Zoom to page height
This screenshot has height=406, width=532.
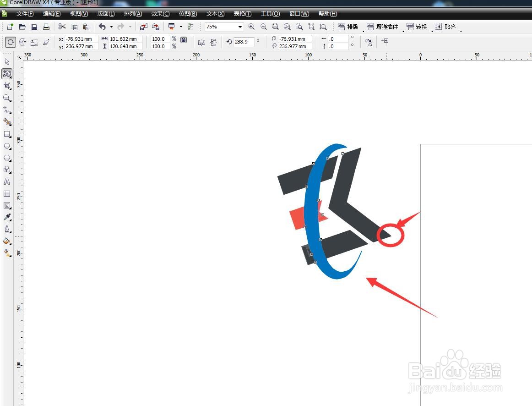(323, 27)
